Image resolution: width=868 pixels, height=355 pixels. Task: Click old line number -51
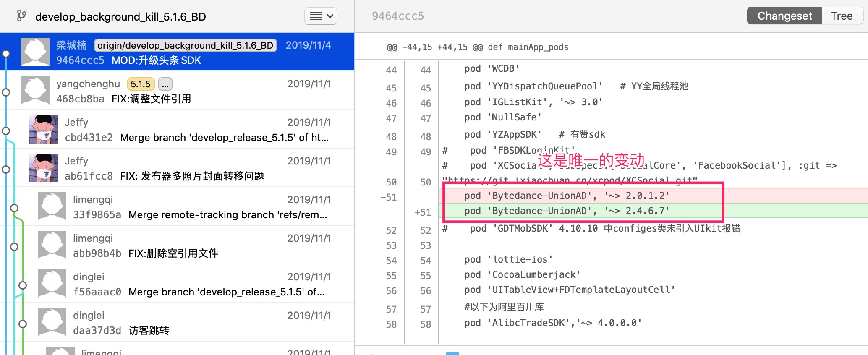pyautogui.click(x=388, y=197)
